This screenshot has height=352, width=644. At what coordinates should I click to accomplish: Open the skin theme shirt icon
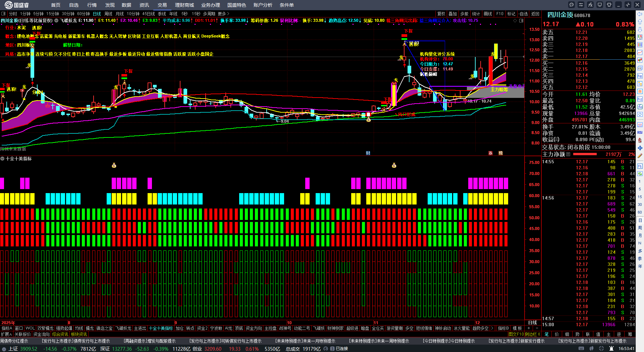(609, 5)
